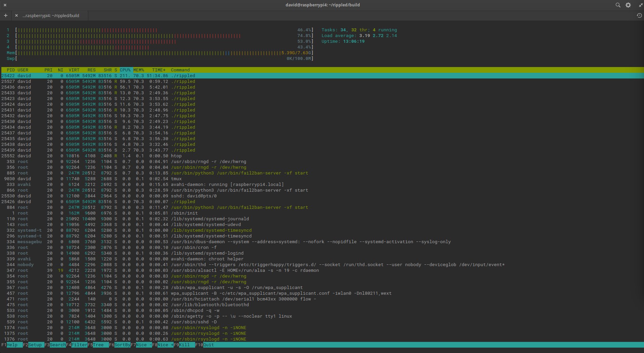The image size is (644, 353).
Task: Sort by the TIME+ column header
Action: click(x=159, y=70)
